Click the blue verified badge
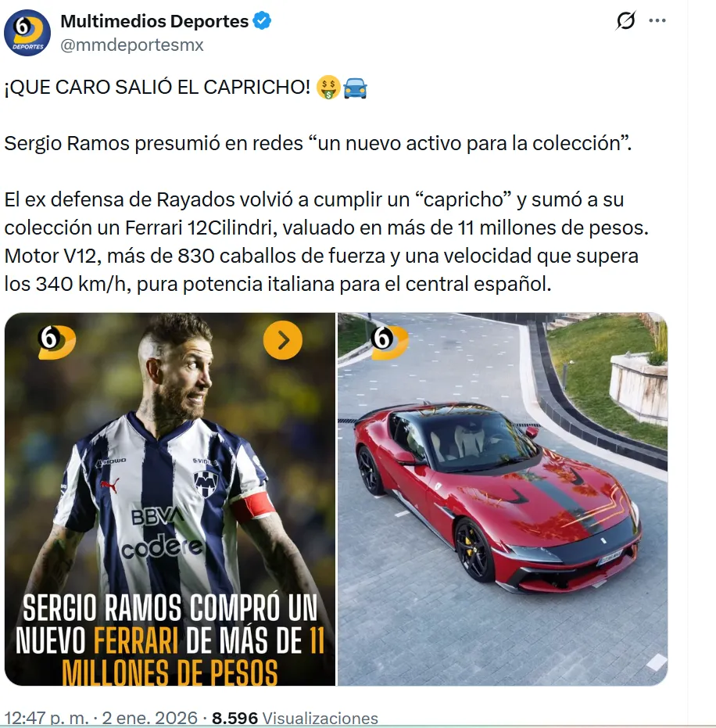716x728 pixels. 262,21
